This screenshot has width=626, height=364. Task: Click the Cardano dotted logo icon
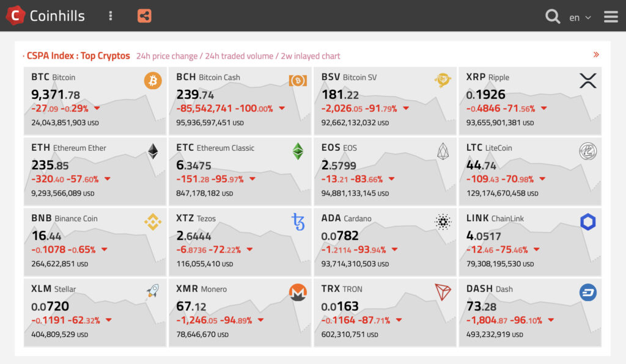(443, 222)
